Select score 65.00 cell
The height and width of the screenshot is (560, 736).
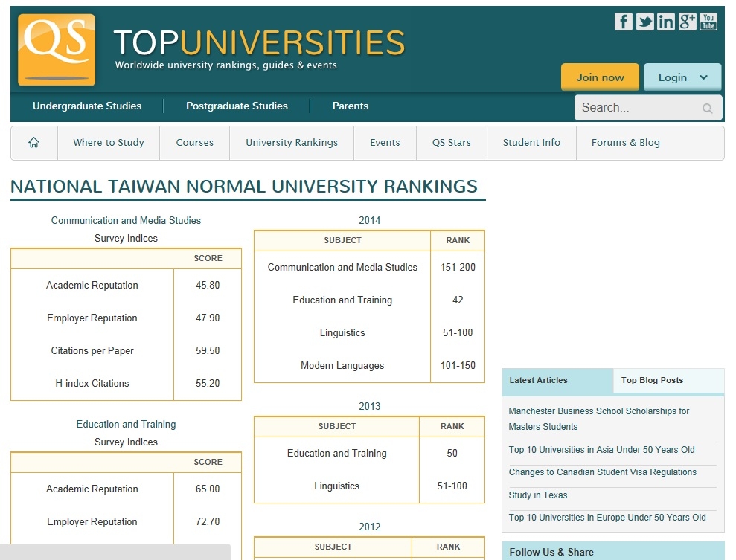pyautogui.click(x=208, y=489)
